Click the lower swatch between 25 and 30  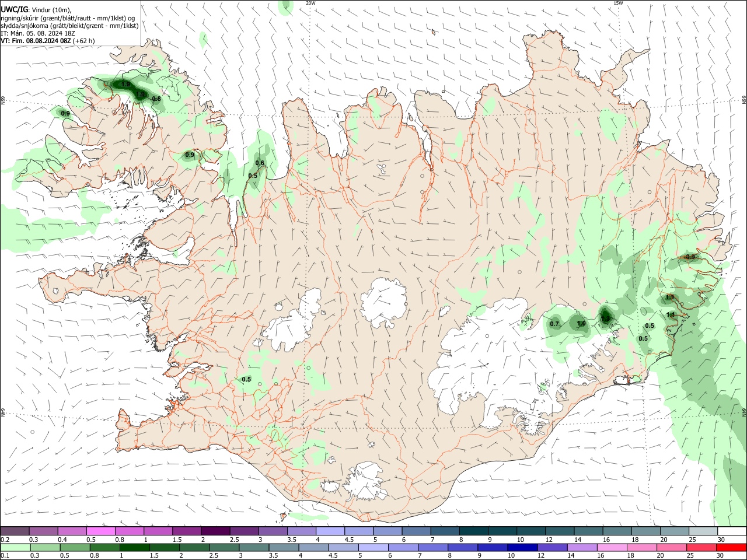point(701,547)
